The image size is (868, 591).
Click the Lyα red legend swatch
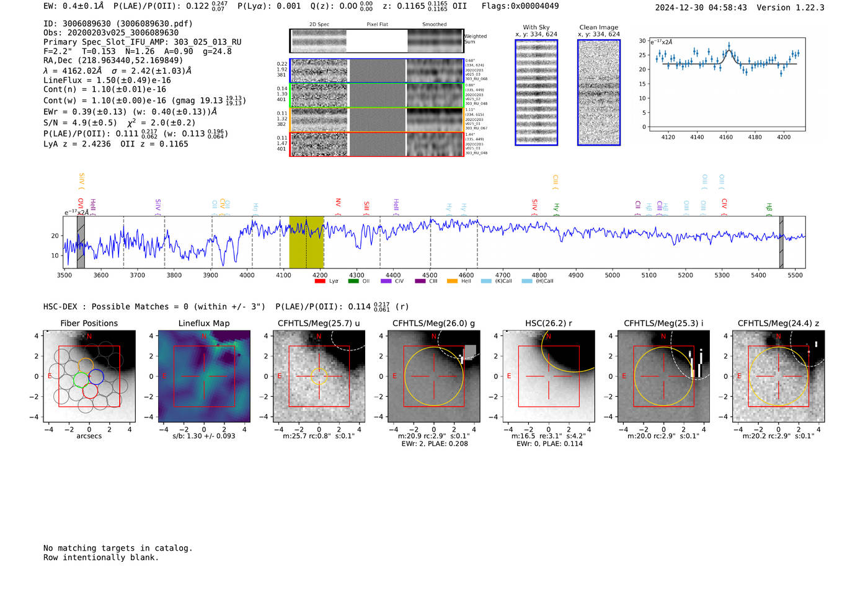click(x=320, y=281)
